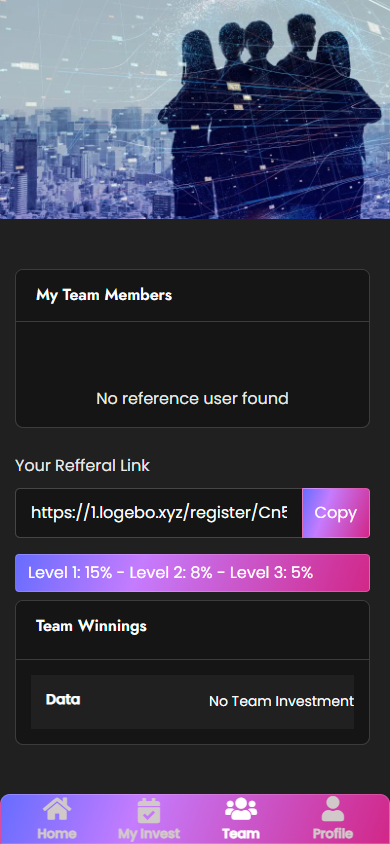Switch to My Invest tab label
Screen dimensions: 390x844
tap(149, 834)
